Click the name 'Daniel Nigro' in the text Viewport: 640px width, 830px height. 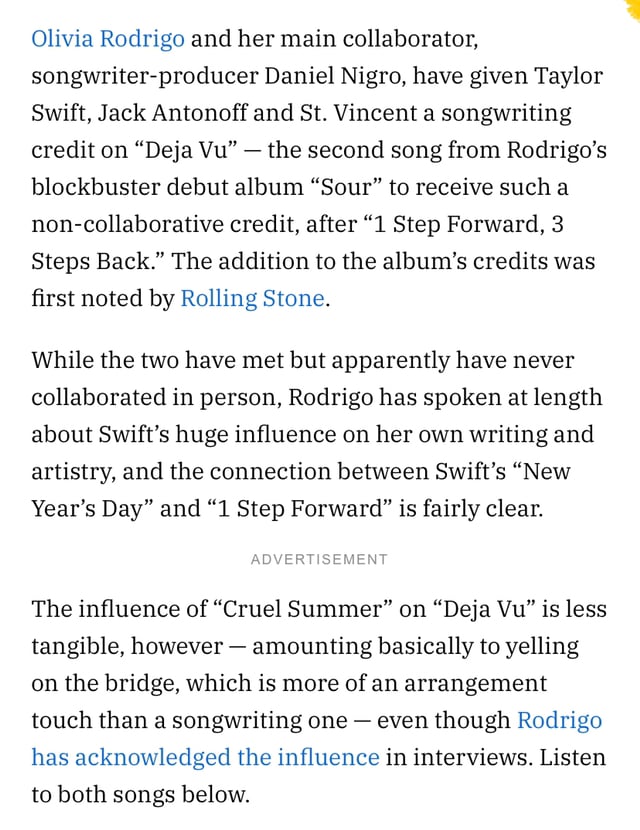pyautogui.click(x=332, y=76)
